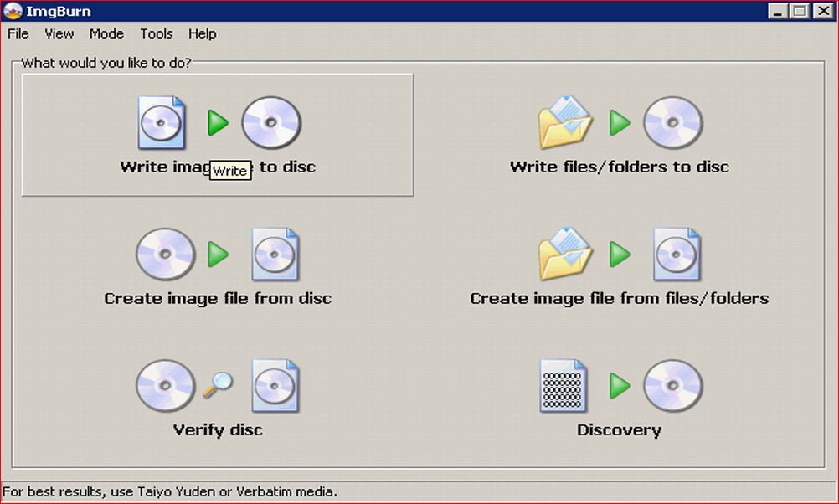Click the folder icon above Create image file from files/folders
This screenshot has width=839, height=504.
pos(565,254)
